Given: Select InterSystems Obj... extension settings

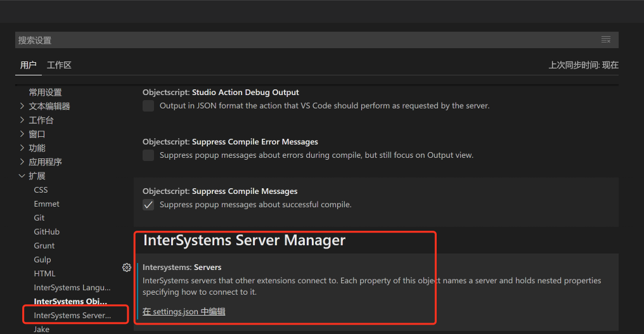Looking at the screenshot, I should coord(70,302).
